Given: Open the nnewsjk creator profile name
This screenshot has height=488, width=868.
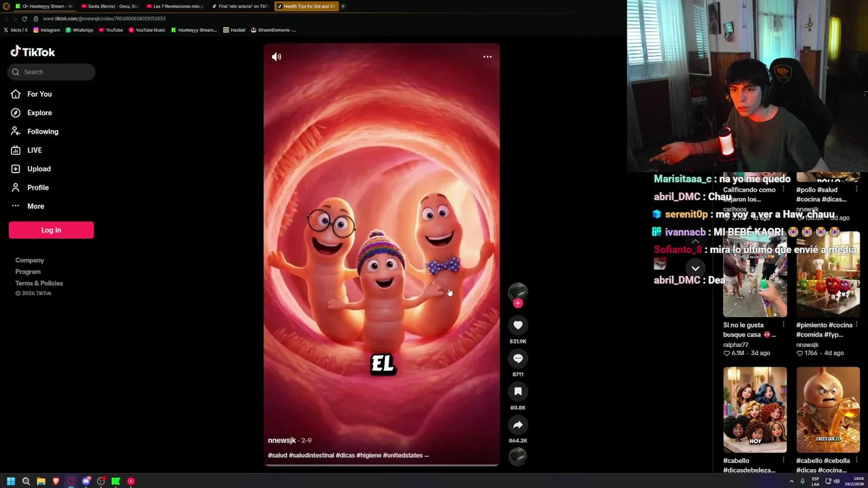Looking at the screenshot, I should [281, 441].
